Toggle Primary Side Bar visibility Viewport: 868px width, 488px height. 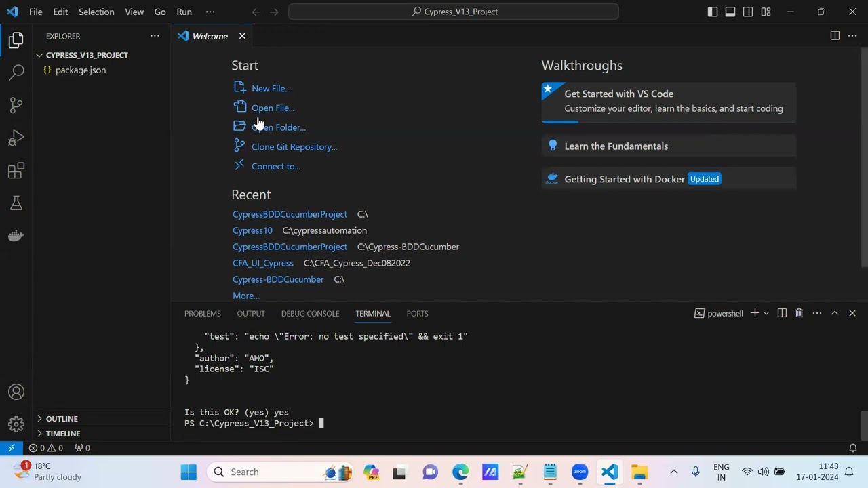pos(713,12)
